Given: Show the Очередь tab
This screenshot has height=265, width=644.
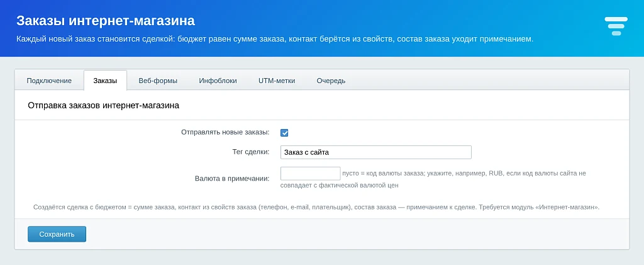Looking at the screenshot, I should 331,81.
